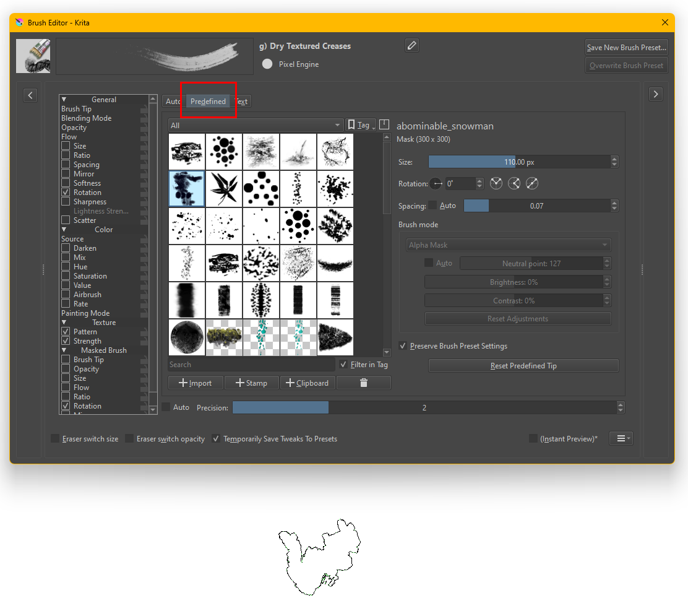This screenshot has height=616, width=688.
Task: Switch to the Predefined tab
Action: 208,102
